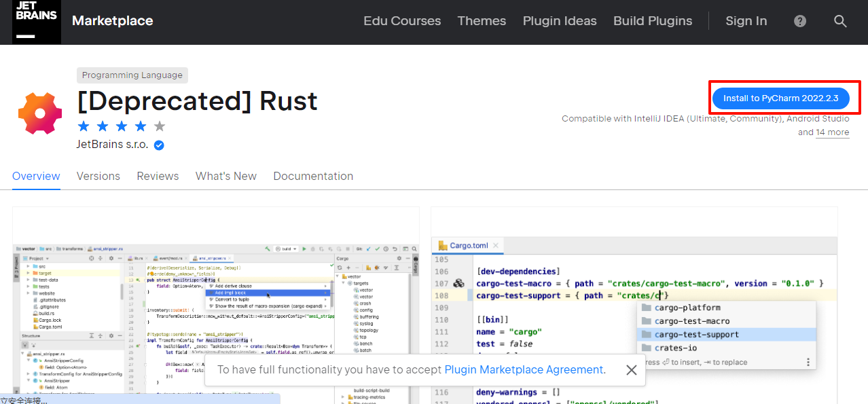Screen dimensions: 868x404
Task: Open Edu Courses menu item
Action: pyautogui.click(x=402, y=21)
